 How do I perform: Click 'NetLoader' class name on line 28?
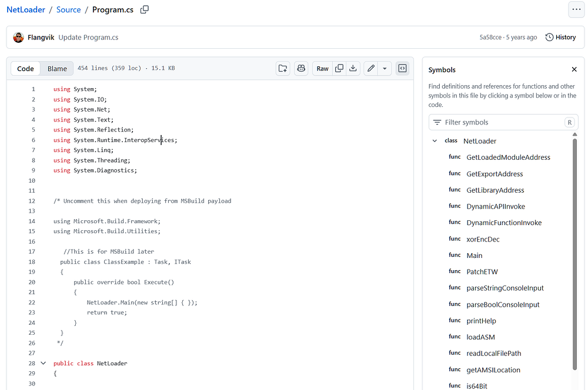click(112, 364)
